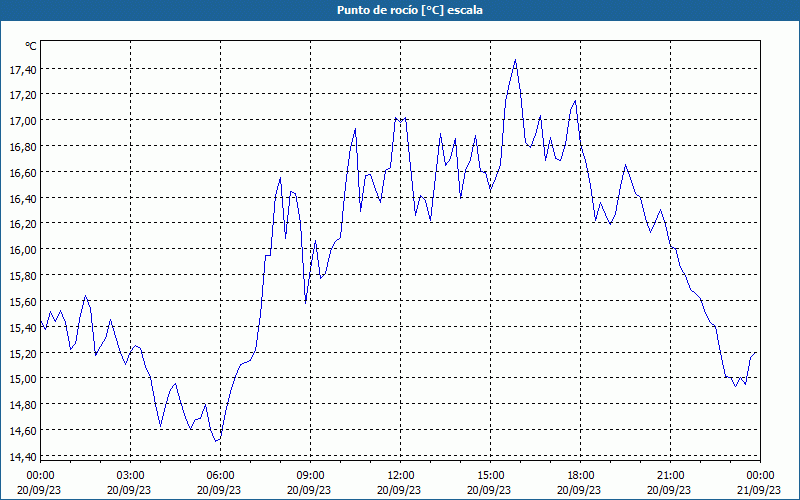Image resolution: width=800 pixels, height=500 pixels.
Task: Click the 12:00 time axis label
Action: tap(401, 476)
